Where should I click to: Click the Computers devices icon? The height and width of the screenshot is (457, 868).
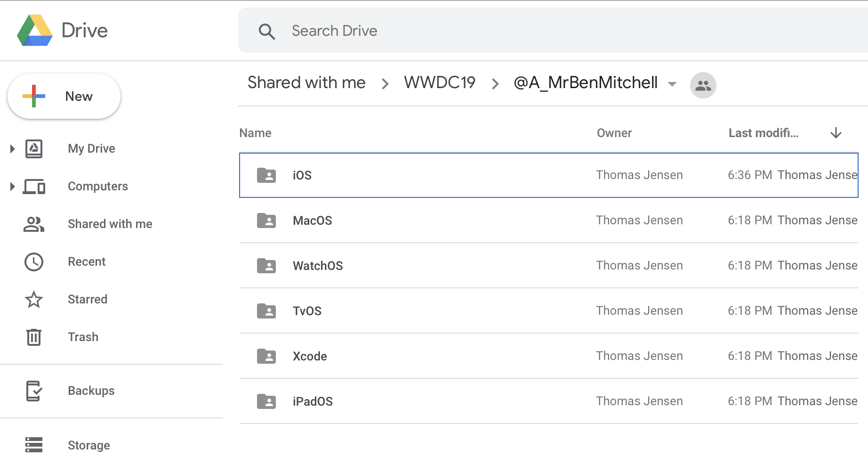(x=34, y=187)
